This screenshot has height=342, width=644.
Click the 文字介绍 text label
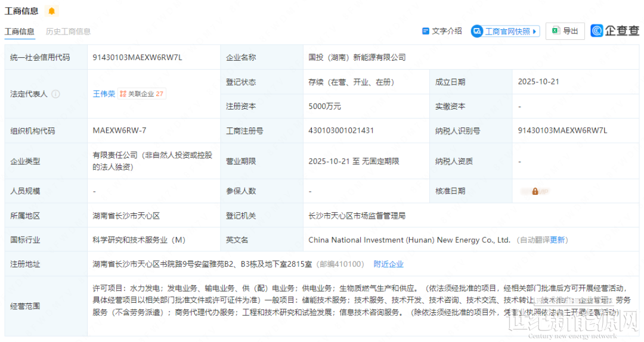(447, 31)
